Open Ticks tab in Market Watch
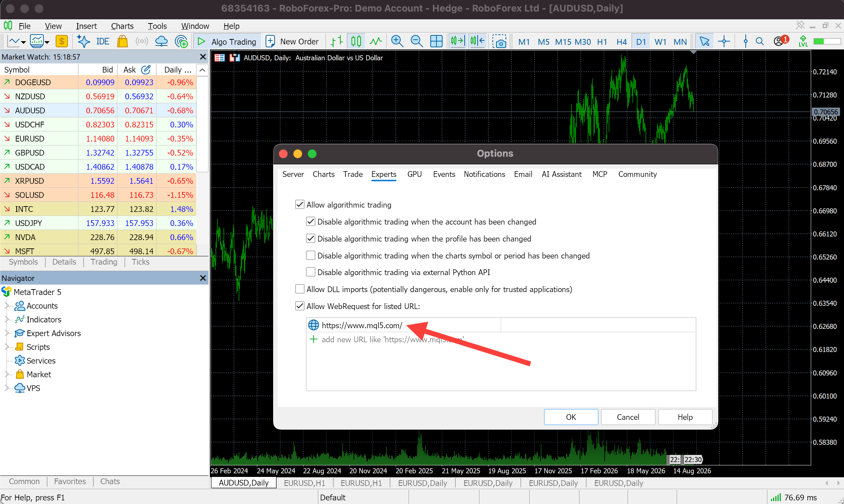Viewport: 844px width, 504px height. coord(140,262)
